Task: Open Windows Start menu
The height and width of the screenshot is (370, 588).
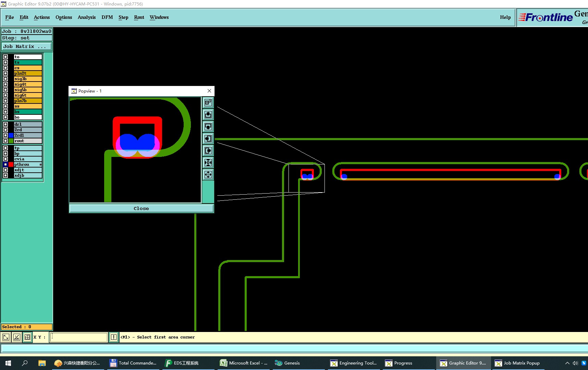Action: tap(8, 363)
